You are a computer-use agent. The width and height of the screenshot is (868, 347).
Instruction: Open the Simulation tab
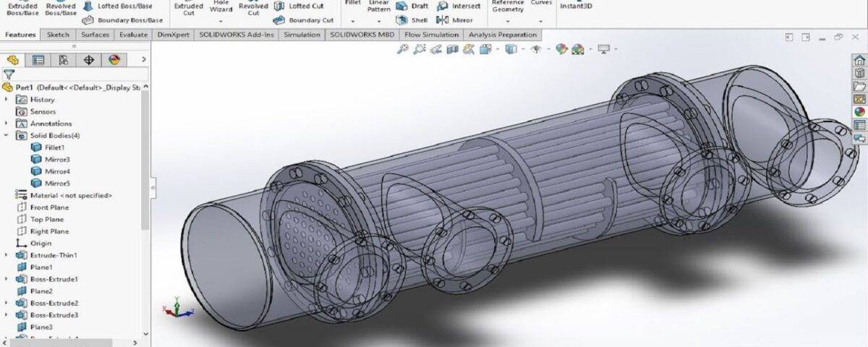[x=302, y=35]
